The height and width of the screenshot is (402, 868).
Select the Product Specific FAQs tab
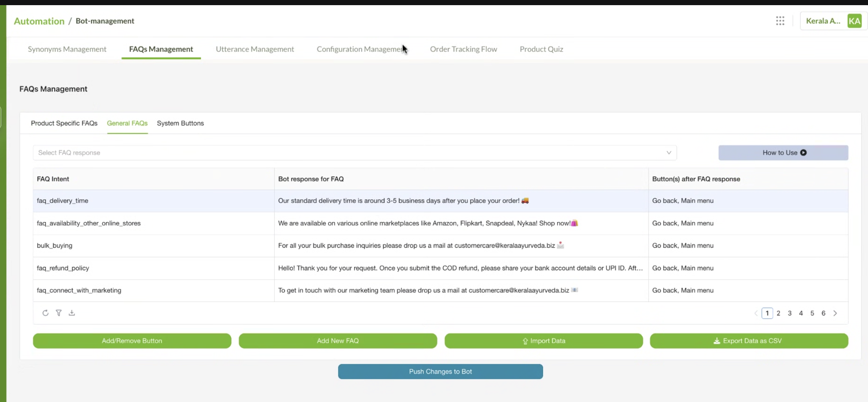(x=64, y=123)
